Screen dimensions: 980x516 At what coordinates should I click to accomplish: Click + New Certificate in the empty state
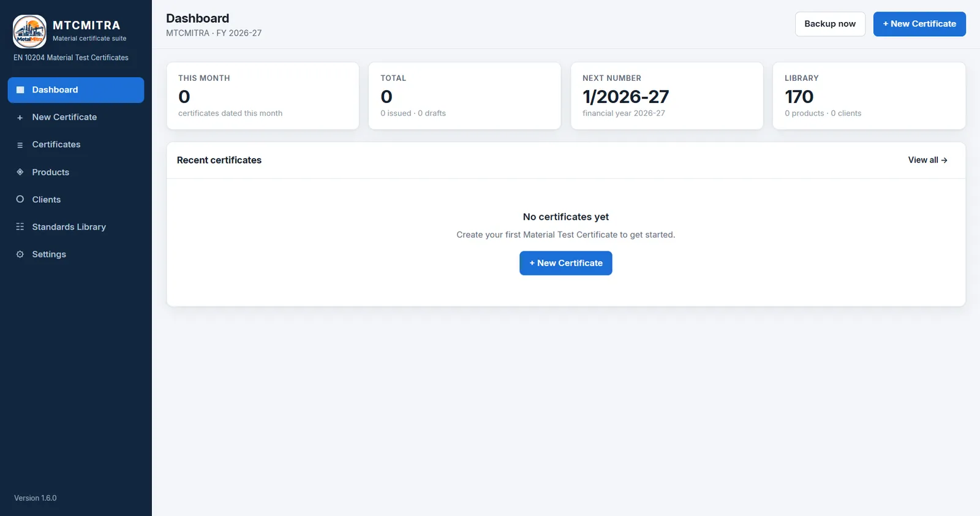coord(566,263)
